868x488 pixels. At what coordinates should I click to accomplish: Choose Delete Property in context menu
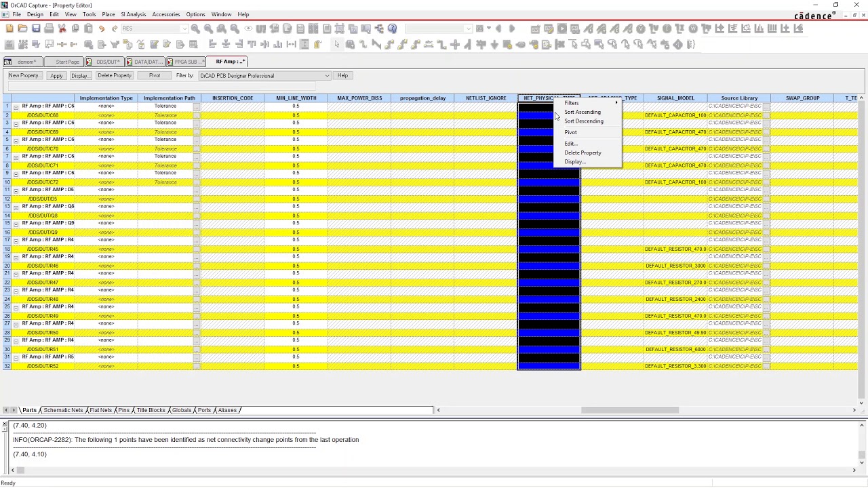(583, 152)
